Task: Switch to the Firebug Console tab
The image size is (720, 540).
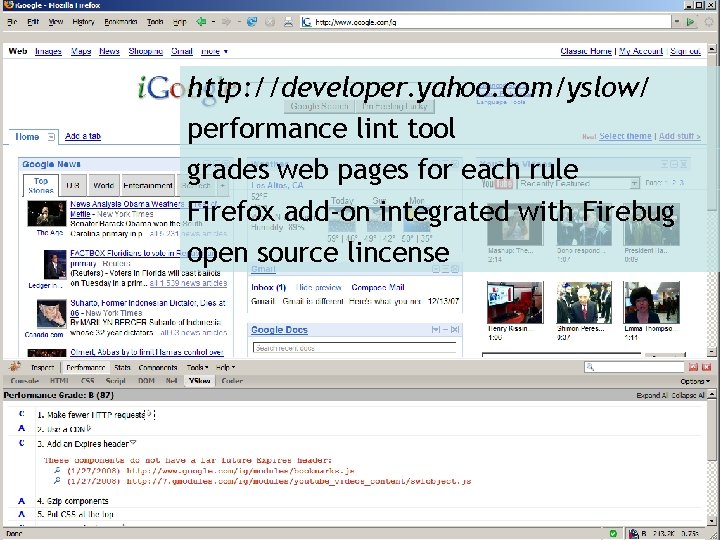Action: [24, 381]
